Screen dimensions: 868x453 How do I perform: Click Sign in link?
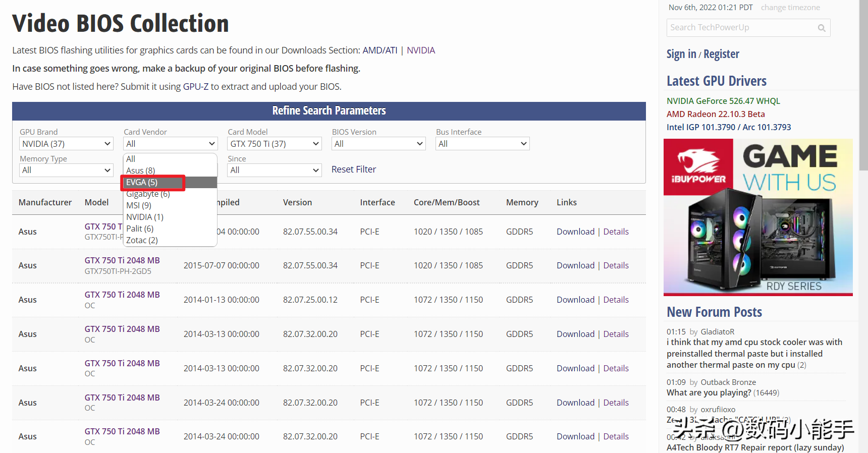[x=681, y=54]
